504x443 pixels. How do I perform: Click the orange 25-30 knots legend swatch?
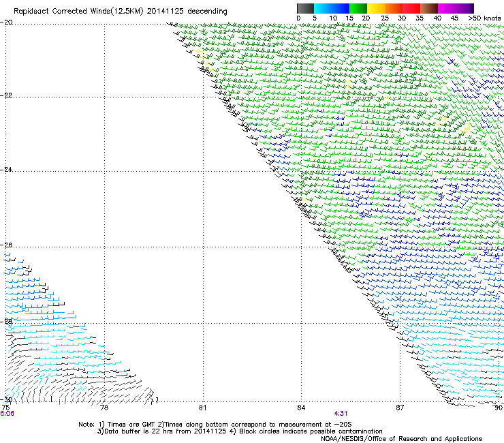point(394,8)
